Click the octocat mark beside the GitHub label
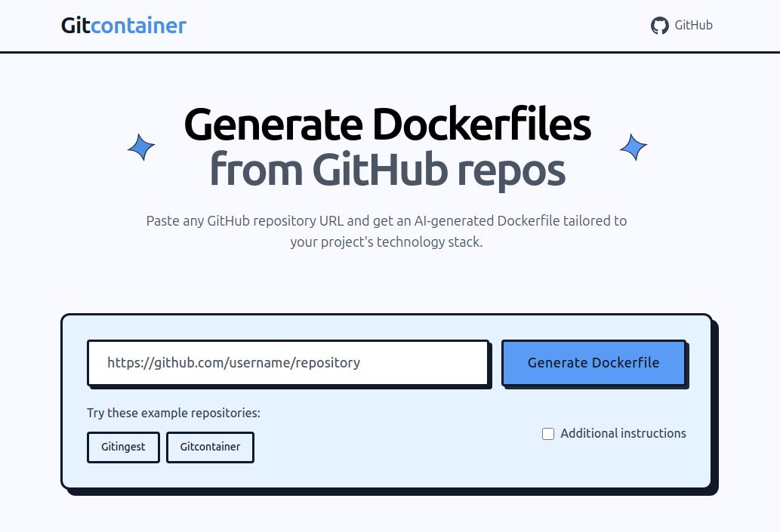The width and height of the screenshot is (780, 532). (659, 25)
